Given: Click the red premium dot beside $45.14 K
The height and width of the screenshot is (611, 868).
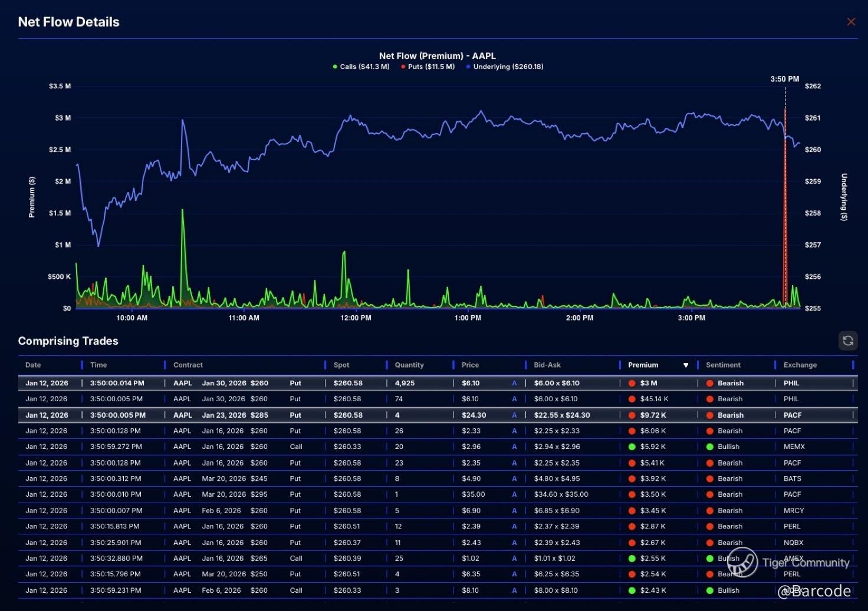Looking at the screenshot, I should tap(632, 399).
